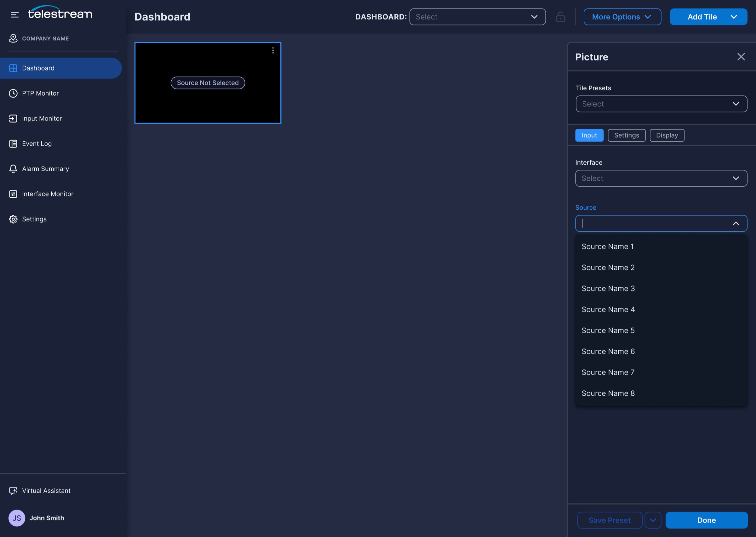This screenshot has height=537, width=756.
Task: Choose Source Name 4
Action: 661,309
